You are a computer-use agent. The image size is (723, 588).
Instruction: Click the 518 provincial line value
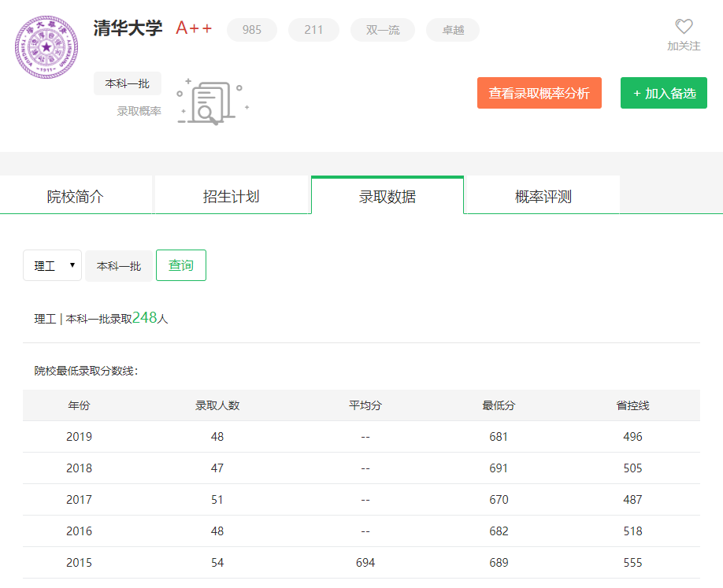click(x=632, y=531)
